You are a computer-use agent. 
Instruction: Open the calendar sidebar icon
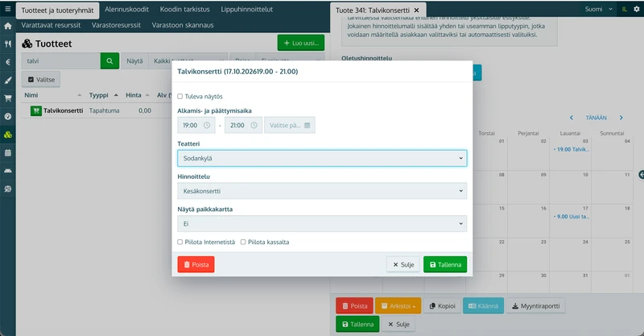(x=8, y=152)
